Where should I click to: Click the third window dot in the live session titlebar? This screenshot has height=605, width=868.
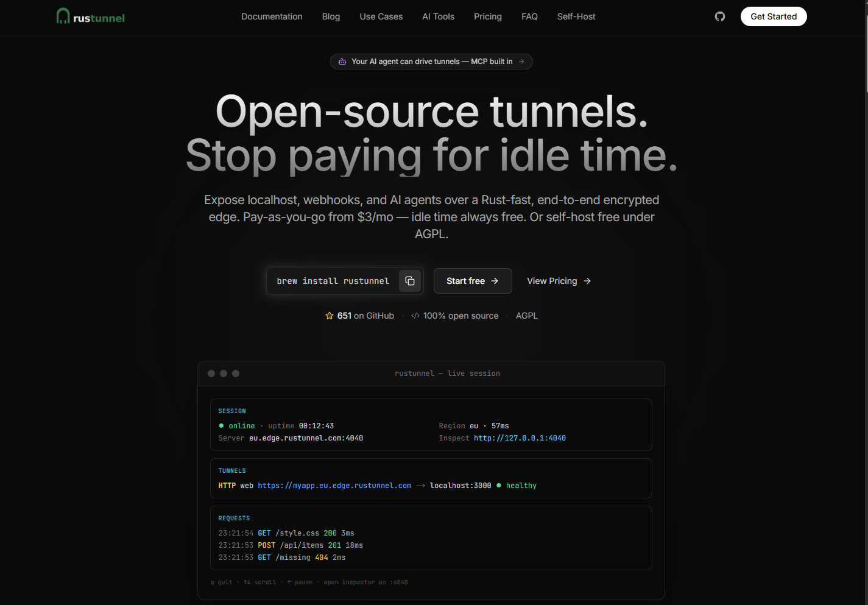[x=236, y=373]
